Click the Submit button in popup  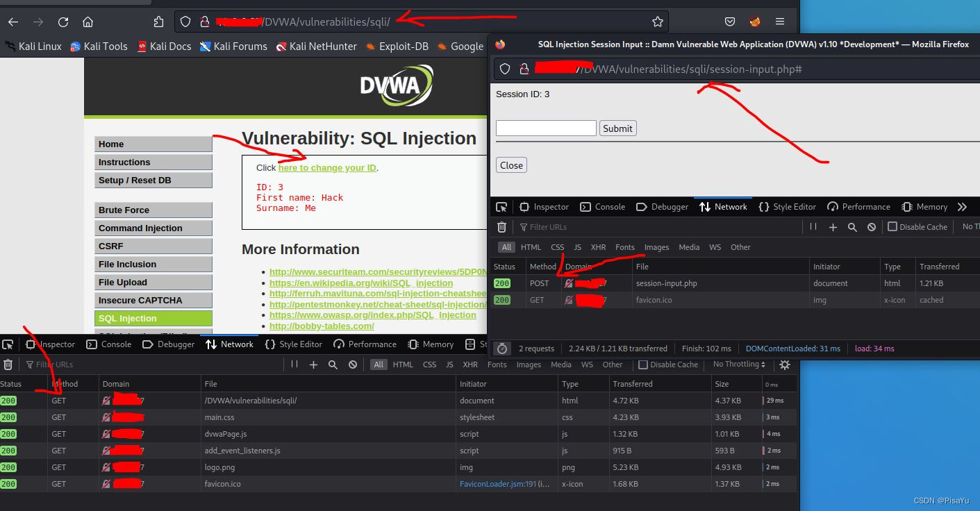617,128
